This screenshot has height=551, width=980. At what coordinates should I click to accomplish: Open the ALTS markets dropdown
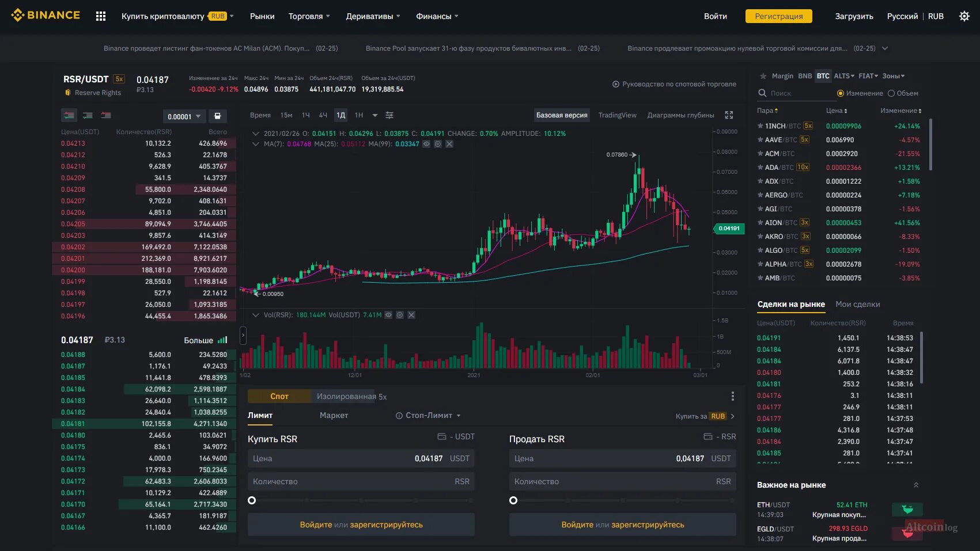(x=845, y=76)
